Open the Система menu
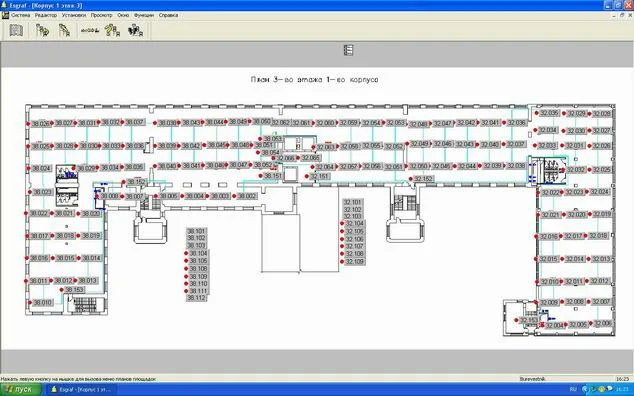The height and width of the screenshot is (396, 634). tap(20, 15)
